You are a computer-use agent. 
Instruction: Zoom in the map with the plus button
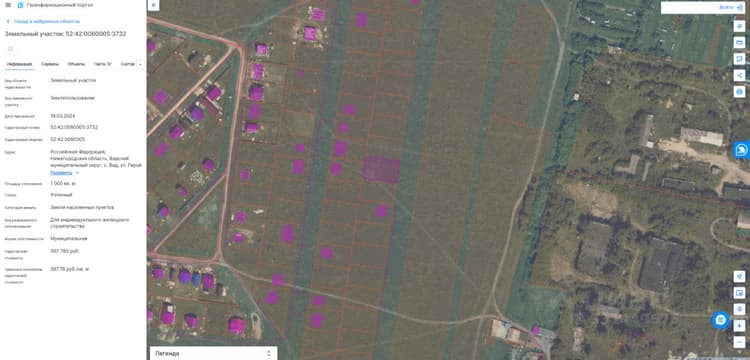(739, 326)
